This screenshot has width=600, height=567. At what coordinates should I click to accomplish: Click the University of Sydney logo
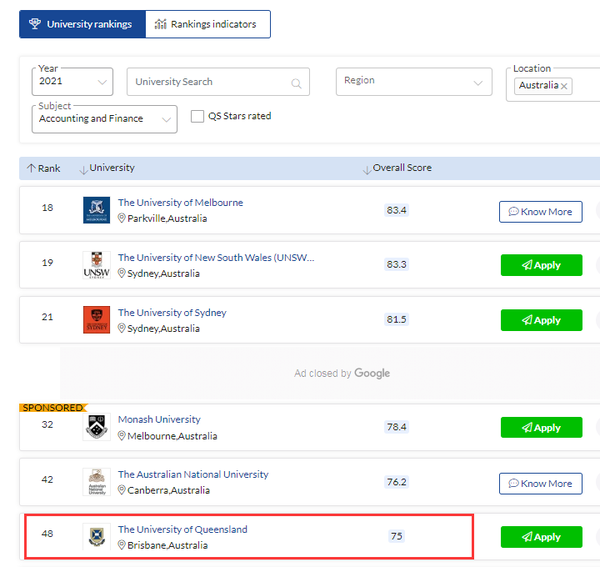tap(96, 319)
